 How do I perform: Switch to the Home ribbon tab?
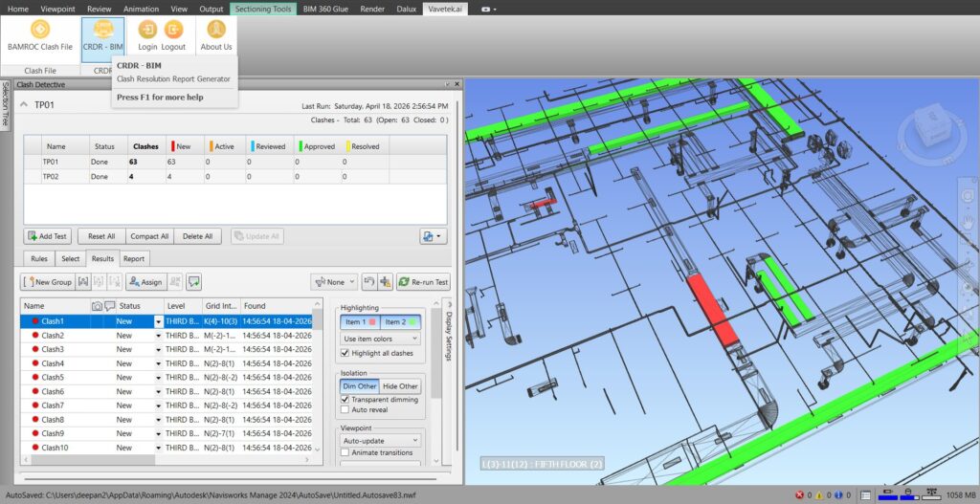[17, 9]
